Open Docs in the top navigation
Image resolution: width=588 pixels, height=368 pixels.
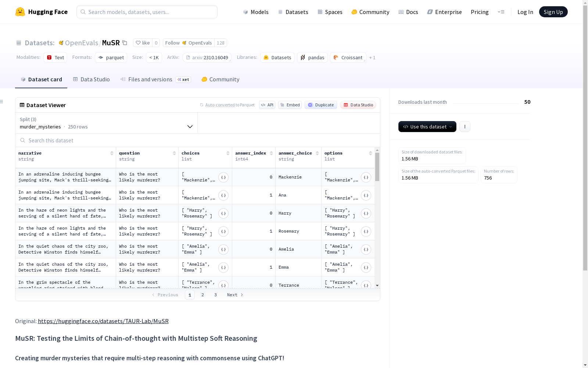tap(408, 12)
